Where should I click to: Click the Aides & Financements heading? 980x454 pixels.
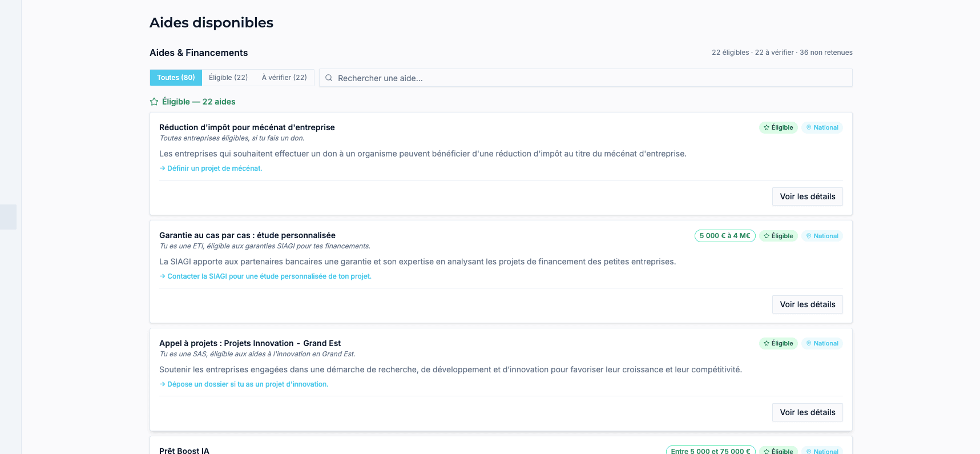pos(199,53)
